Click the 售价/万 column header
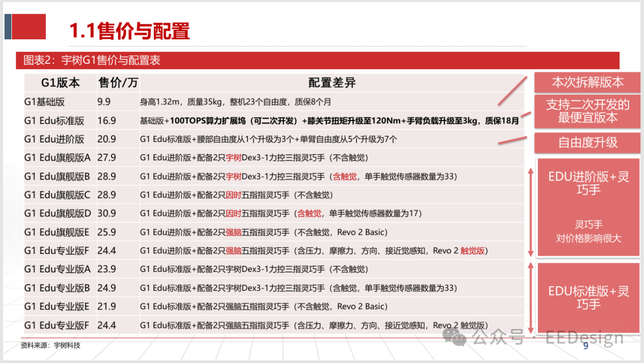 118,83
